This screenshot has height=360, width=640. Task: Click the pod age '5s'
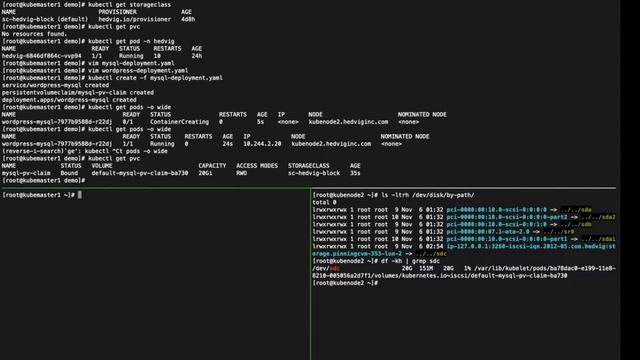[260, 122]
